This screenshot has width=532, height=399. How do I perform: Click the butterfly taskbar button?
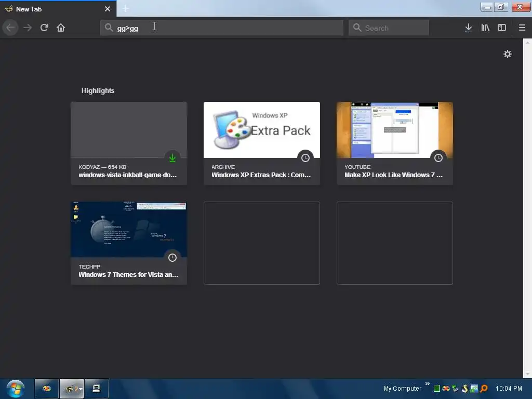tap(46, 389)
